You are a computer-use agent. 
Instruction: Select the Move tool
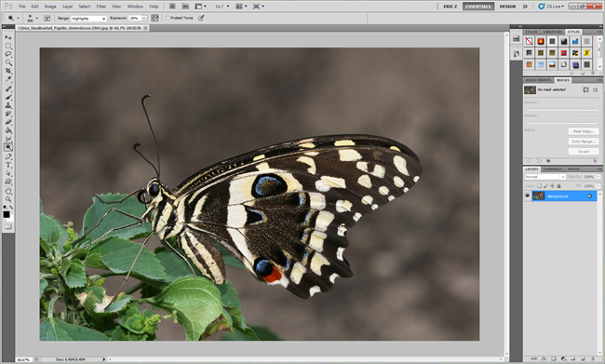point(8,37)
